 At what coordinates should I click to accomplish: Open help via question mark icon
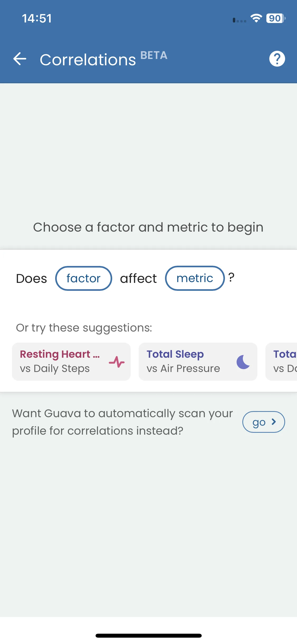tap(277, 59)
